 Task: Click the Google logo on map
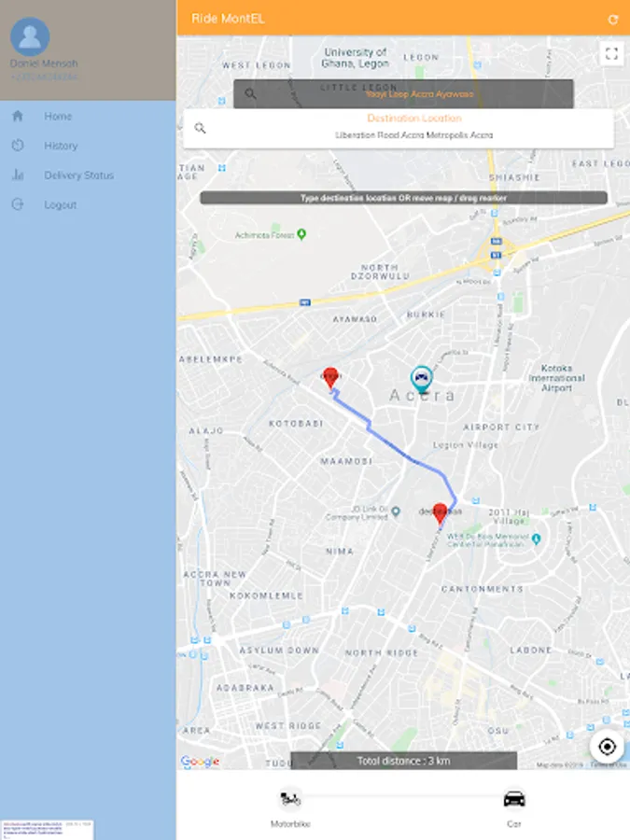(200, 762)
